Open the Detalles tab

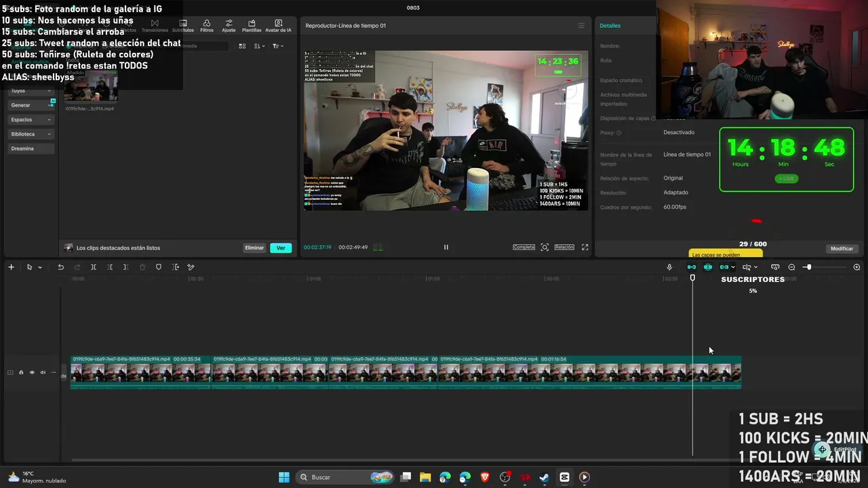click(610, 26)
